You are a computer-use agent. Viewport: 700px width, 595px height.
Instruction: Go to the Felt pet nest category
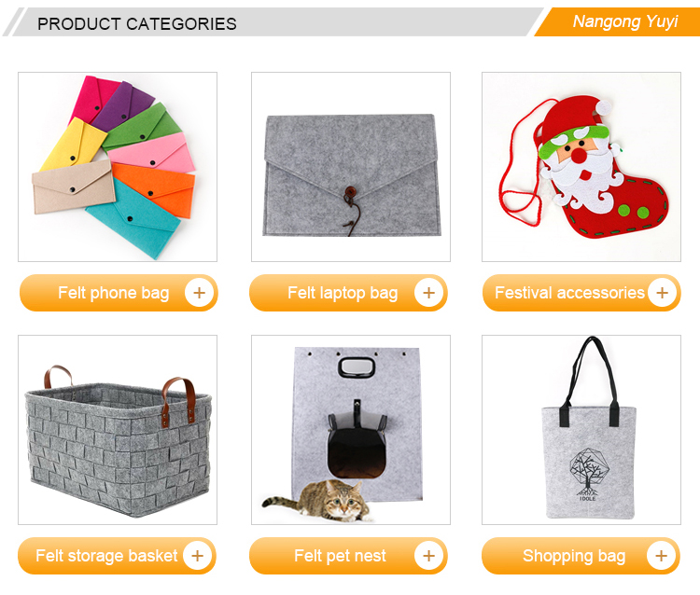click(x=348, y=556)
